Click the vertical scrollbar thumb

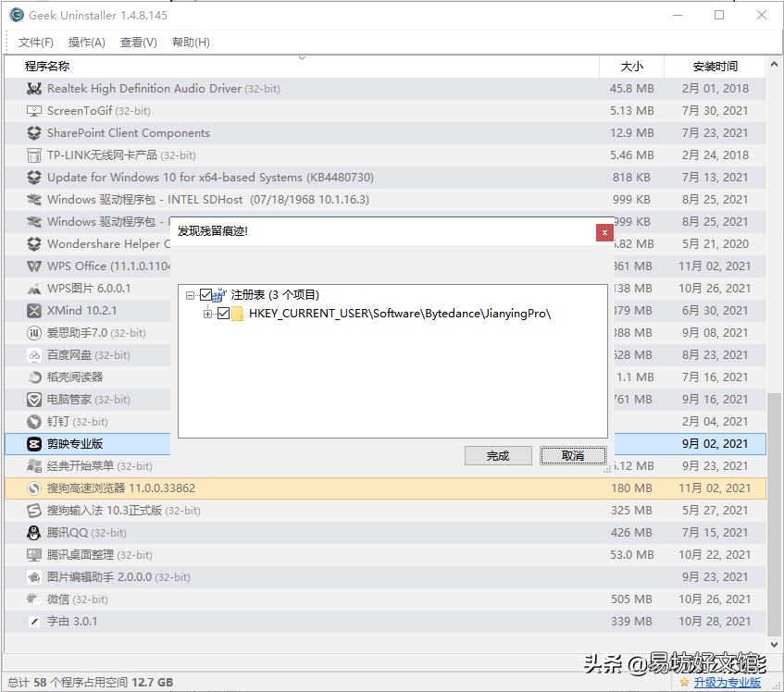[x=774, y=514]
